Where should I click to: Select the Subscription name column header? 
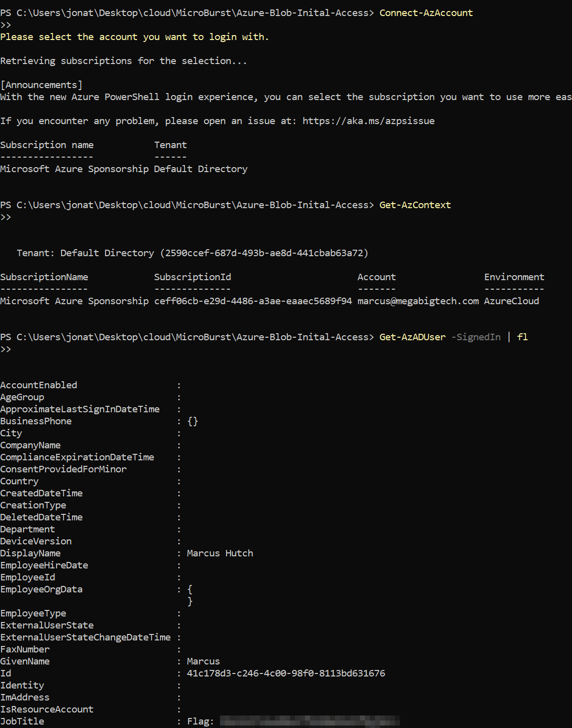[x=46, y=145]
